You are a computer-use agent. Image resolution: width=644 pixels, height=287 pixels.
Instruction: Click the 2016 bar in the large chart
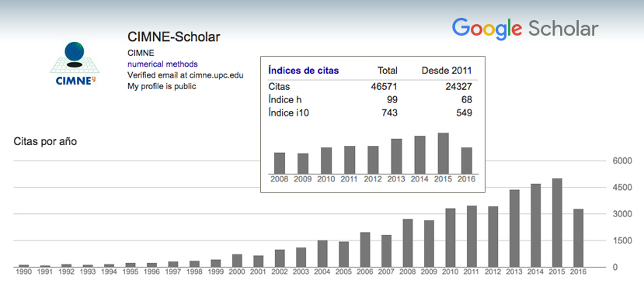click(578, 238)
